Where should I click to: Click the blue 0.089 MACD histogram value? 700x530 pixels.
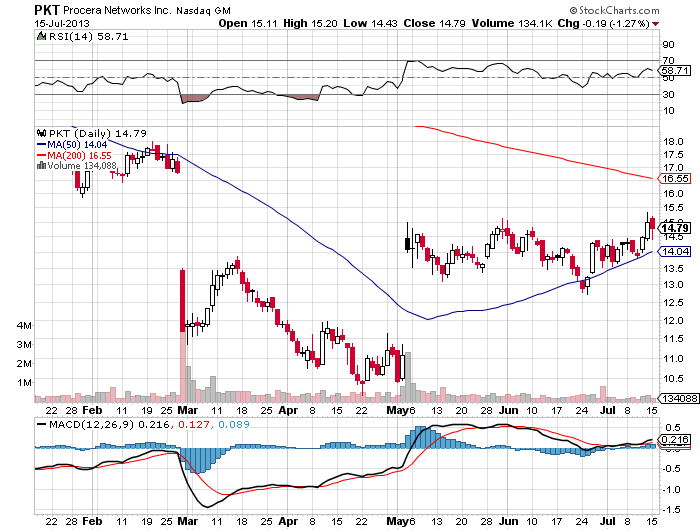tap(233, 424)
